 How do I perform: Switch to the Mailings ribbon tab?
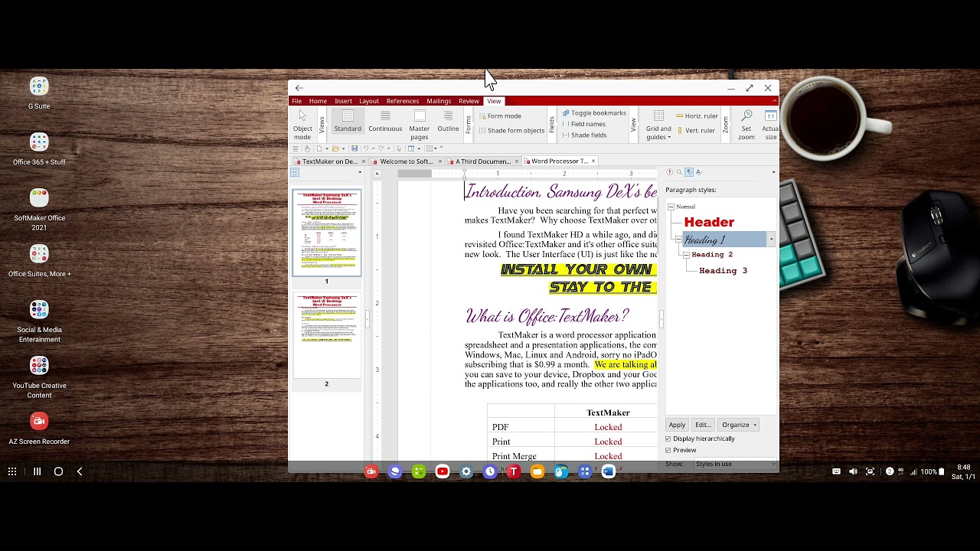(x=439, y=101)
